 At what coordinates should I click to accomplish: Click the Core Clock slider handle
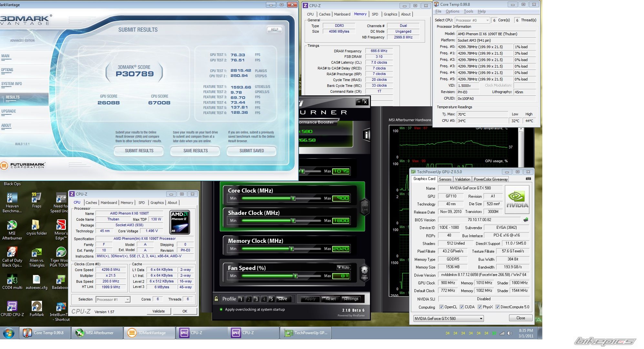click(293, 198)
